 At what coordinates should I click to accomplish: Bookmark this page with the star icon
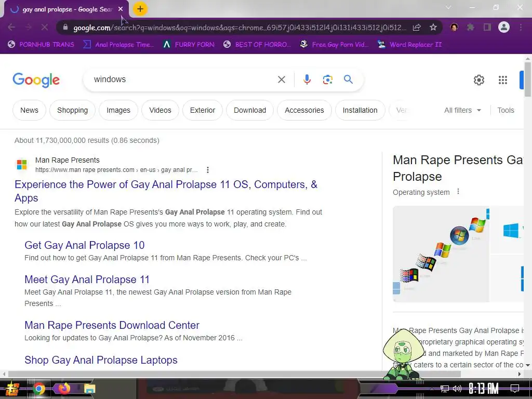point(433,27)
